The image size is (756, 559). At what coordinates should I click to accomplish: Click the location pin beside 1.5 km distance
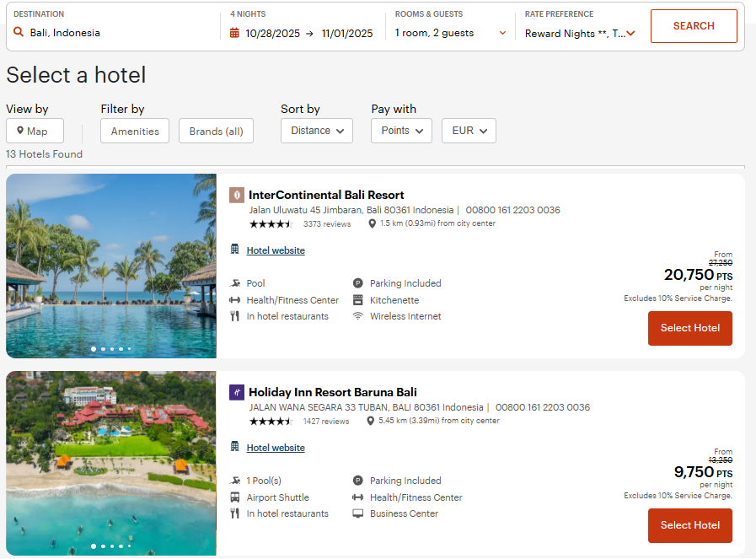(x=372, y=223)
